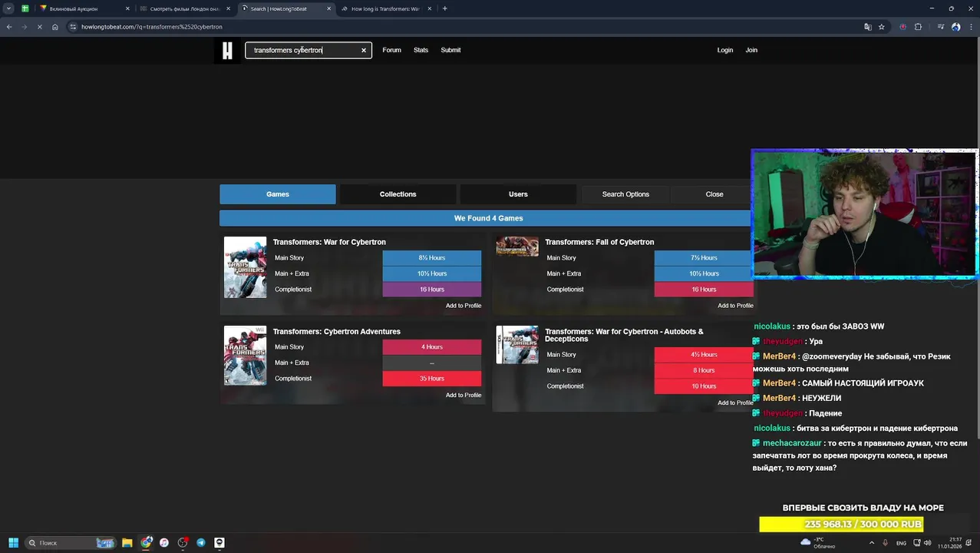Bookmark this page with the star
Screen dimensions: 980x553
[x=882, y=27]
